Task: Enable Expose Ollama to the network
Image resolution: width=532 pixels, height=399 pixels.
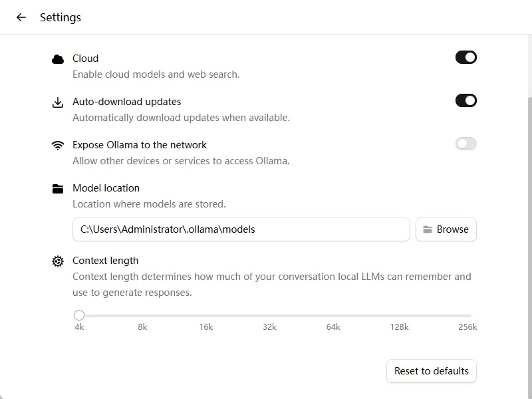Action: click(465, 144)
